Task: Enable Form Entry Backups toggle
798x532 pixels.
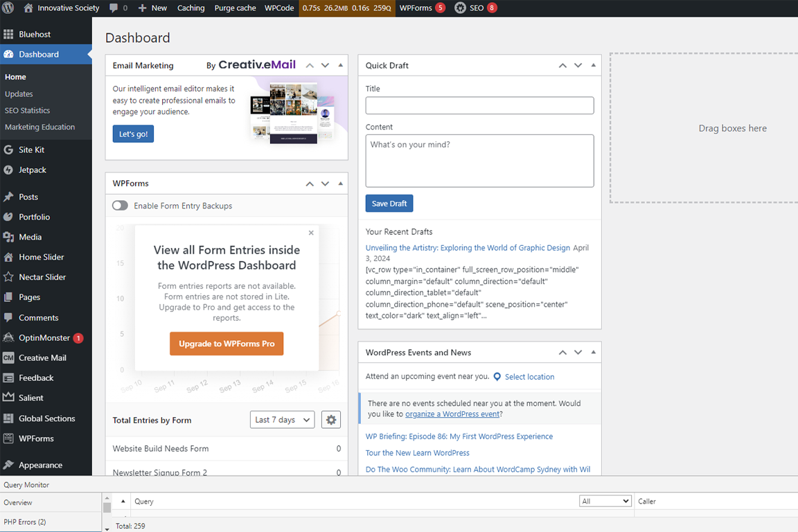Action: pos(120,206)
